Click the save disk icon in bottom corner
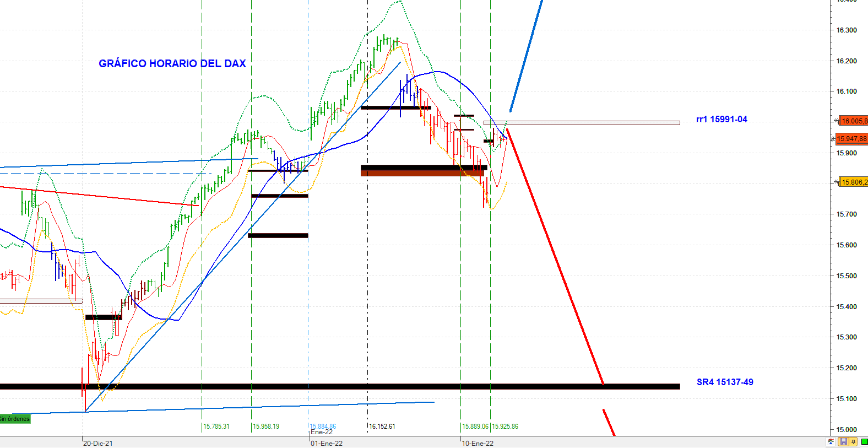The width and height of the screenshot is (868, 448). (843, 442)
